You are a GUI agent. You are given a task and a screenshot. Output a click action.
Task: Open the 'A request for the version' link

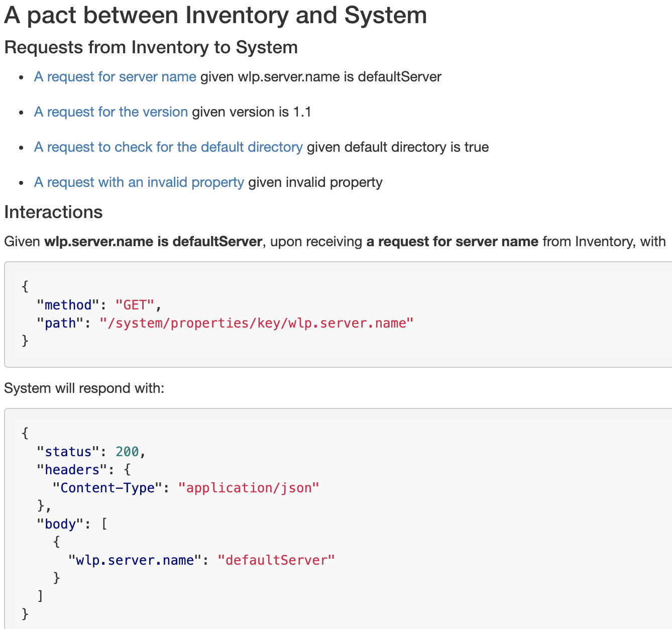pyautogui.click(x=111, y=112)
